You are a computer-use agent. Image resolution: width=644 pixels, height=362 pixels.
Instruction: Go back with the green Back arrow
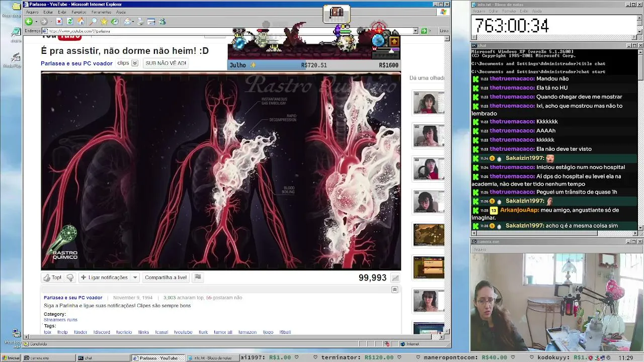(x=29, y=22)
